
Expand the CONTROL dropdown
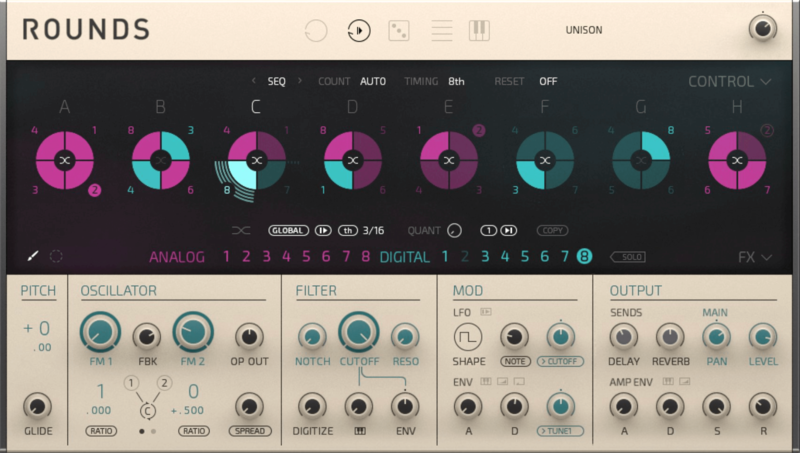[x=730, y=82]
